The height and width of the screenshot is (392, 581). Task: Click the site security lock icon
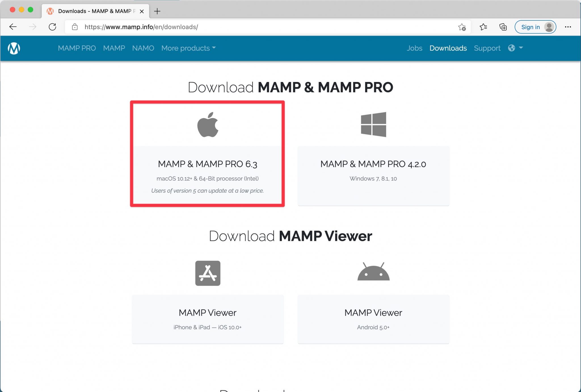tap(75, 27)
